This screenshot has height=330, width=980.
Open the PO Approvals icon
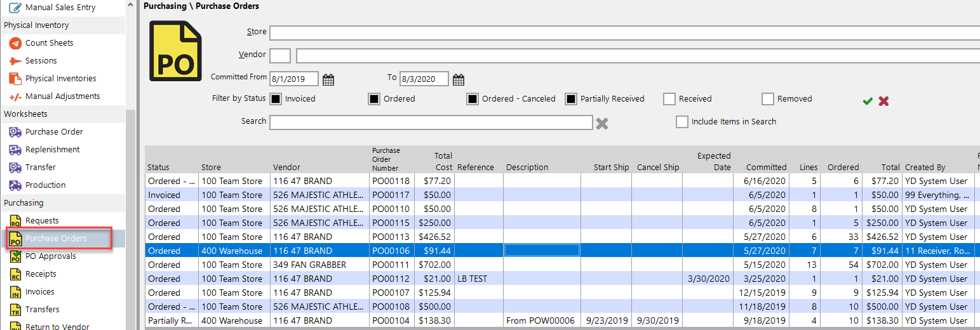pos(15,256)
